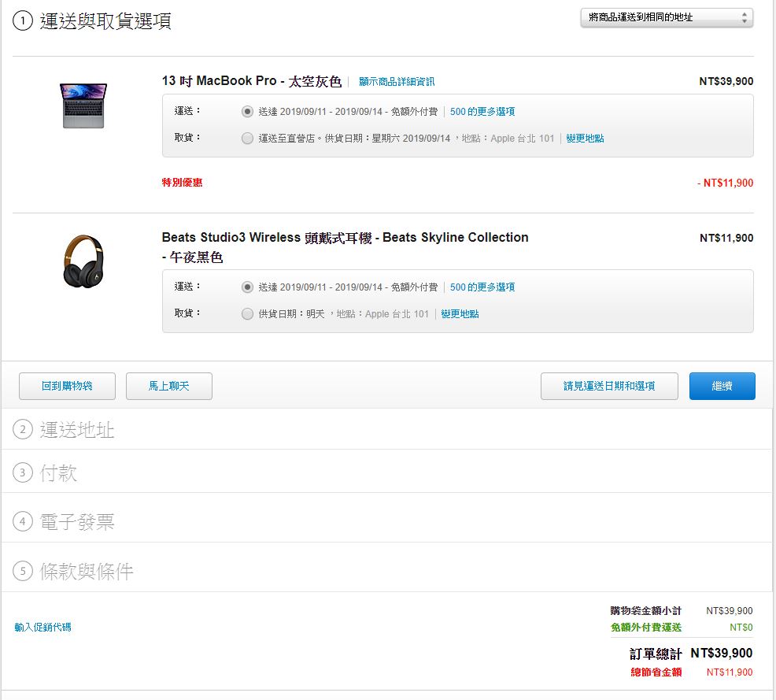
Task: Click step 2 運送地址 heading
Action: pos(76,430)
